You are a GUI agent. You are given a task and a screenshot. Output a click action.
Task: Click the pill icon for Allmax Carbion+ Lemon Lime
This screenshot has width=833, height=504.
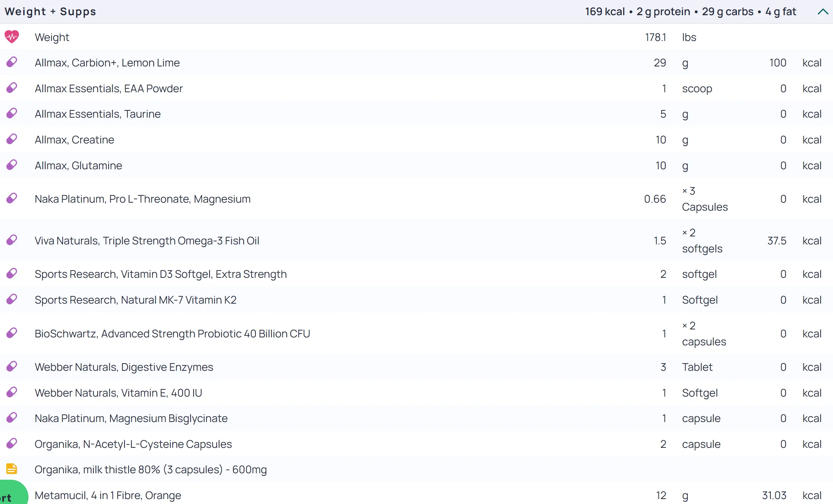click(x=12, y=62)
